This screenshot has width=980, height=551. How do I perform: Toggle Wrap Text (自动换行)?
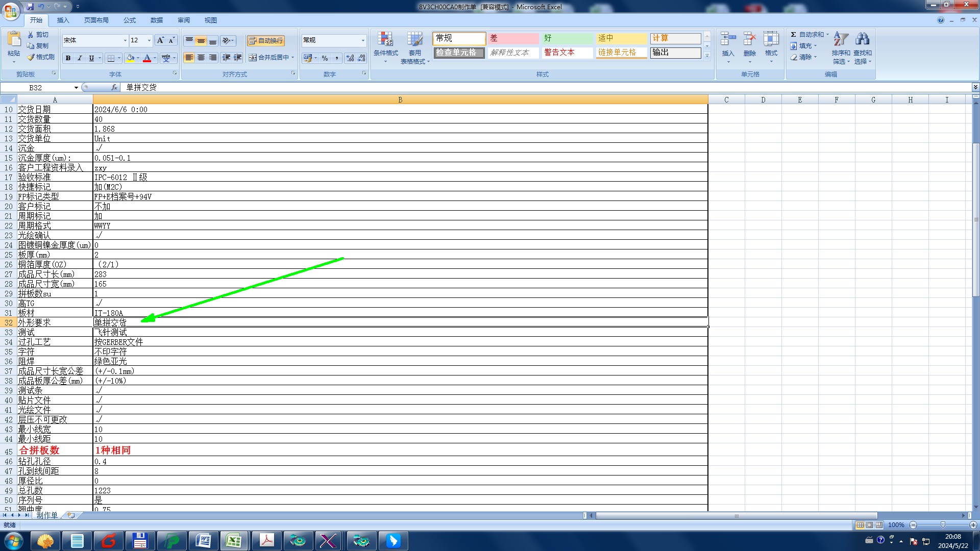point(265,40)
